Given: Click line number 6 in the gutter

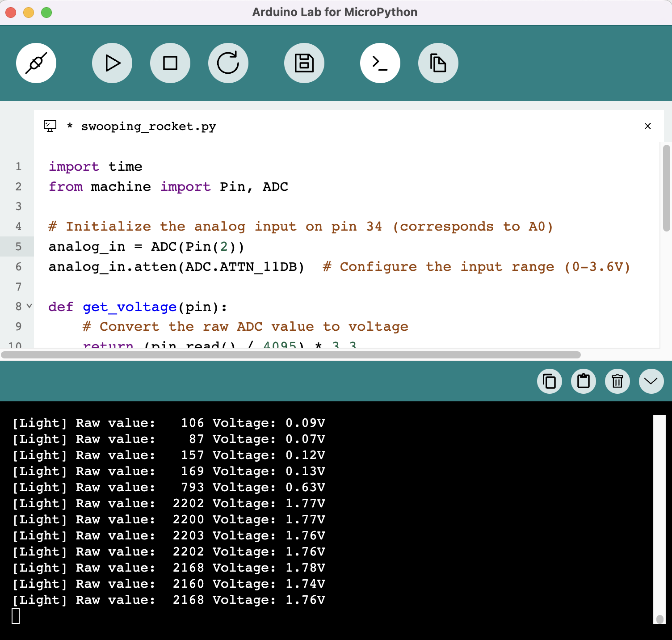Looking at the screenshot, I should point(18,267).
